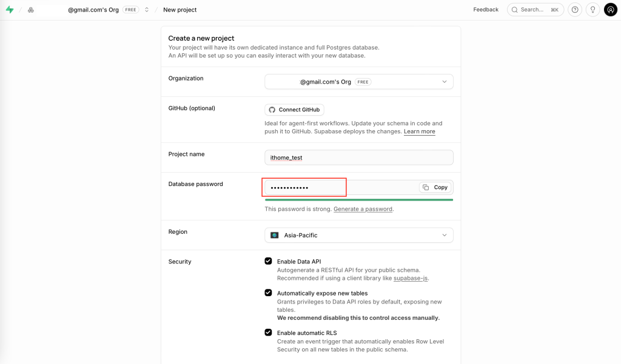This screenshot has height=364, width=621.
Task: Toggle Automatically expose new tables checkbox
Action: [x=268, y=293]
